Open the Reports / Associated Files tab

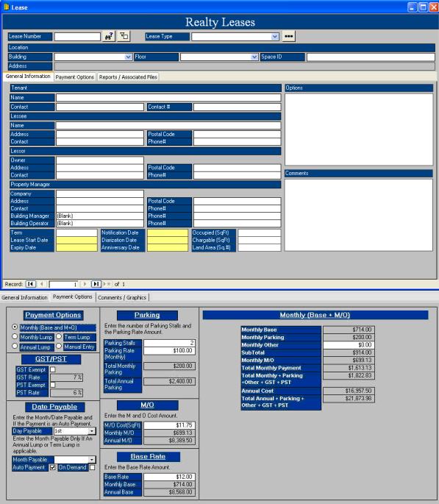[128, 77]
